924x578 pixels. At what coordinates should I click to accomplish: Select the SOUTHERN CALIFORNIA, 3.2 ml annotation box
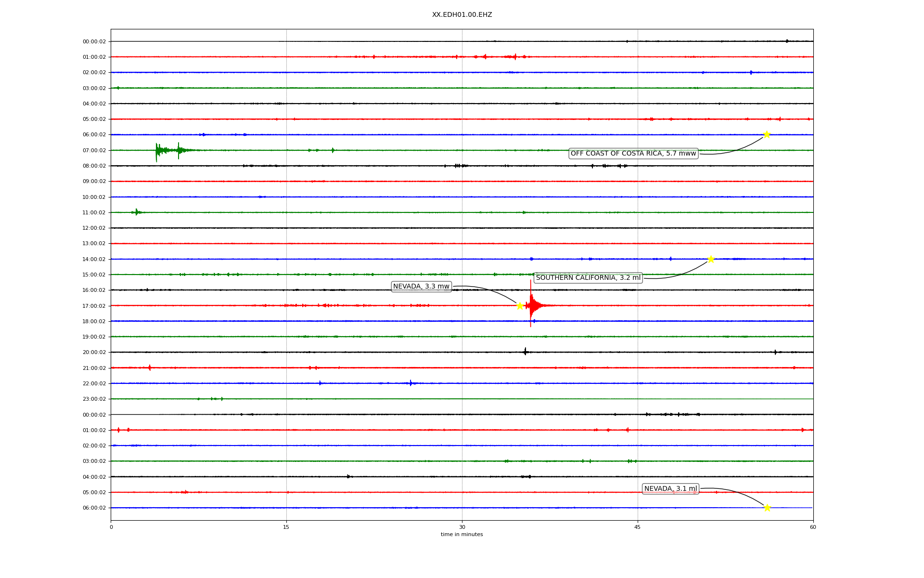(x=588, y=278)
